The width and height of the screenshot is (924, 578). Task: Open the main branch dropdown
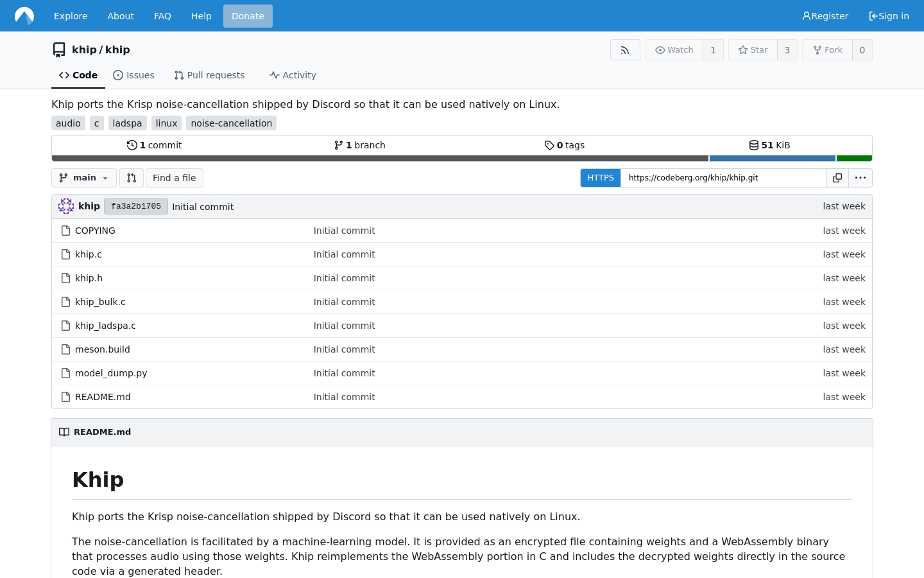click(x=84, y=178)
